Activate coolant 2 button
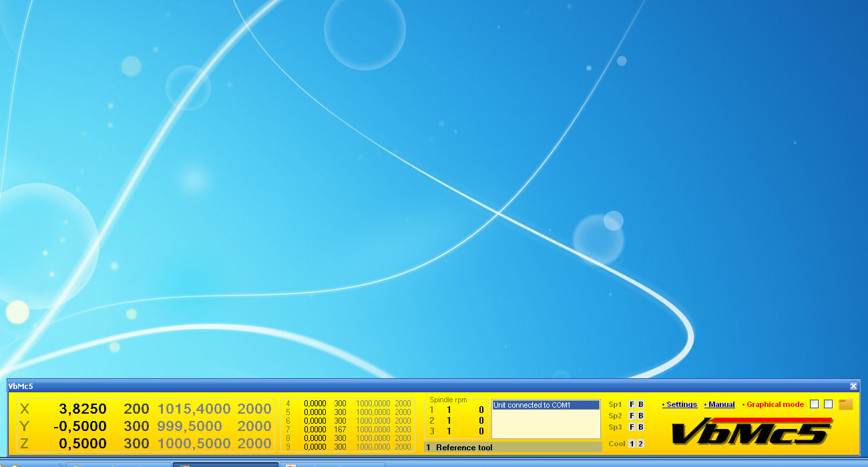 [x=640, y=444]
